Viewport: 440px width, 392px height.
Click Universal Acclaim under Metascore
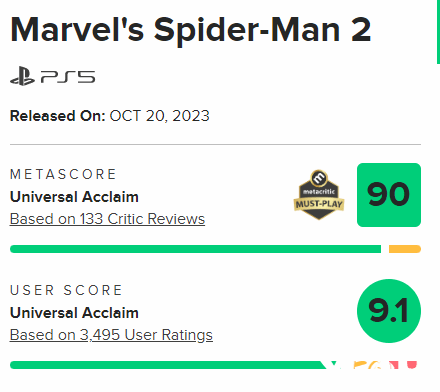pyautogui.click(x=74, y=197)
